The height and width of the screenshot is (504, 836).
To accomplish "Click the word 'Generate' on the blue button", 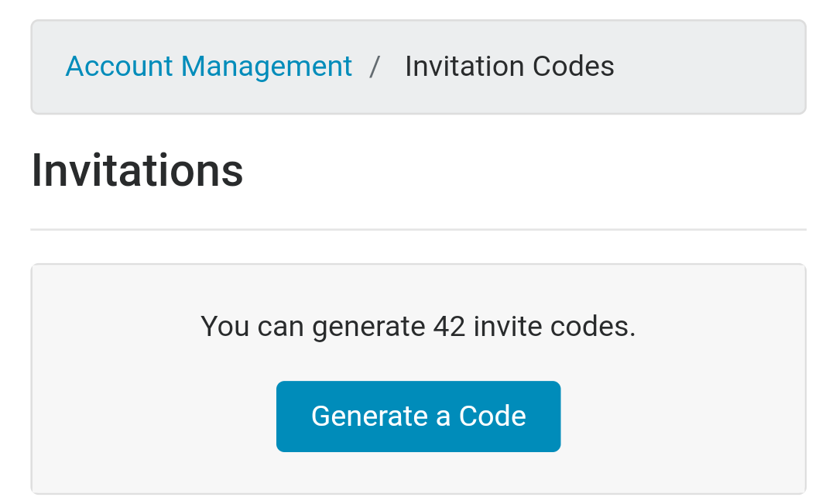I will click(369, 417).
